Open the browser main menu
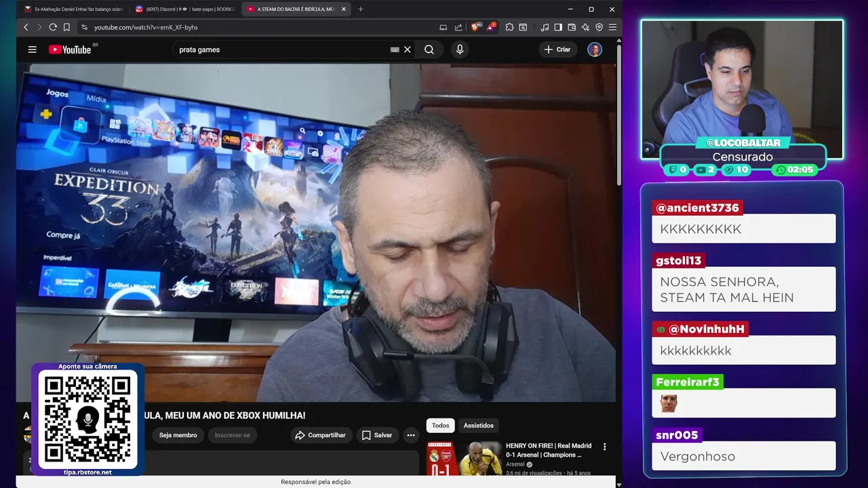The height and width of the screenshot is (488, 868). point(612,27)
